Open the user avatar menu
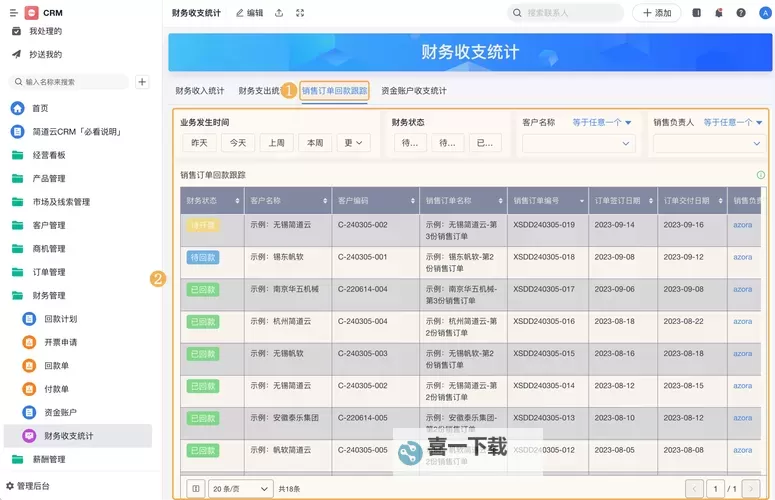 tap(765, 13)
